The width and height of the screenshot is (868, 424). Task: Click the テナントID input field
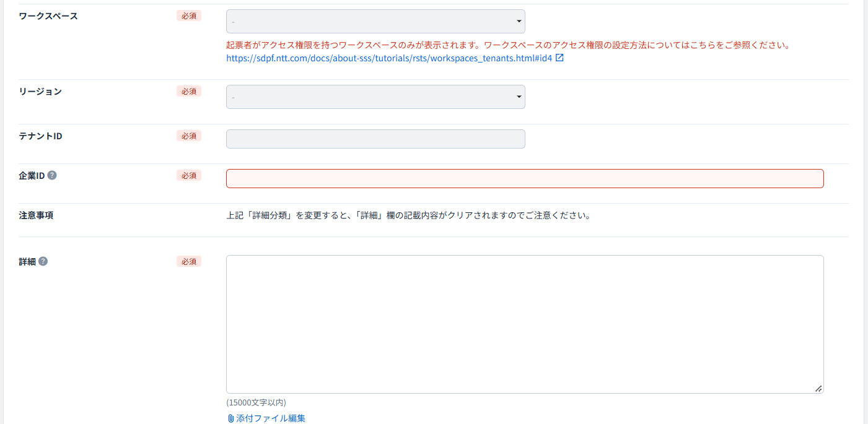[375, 139]
